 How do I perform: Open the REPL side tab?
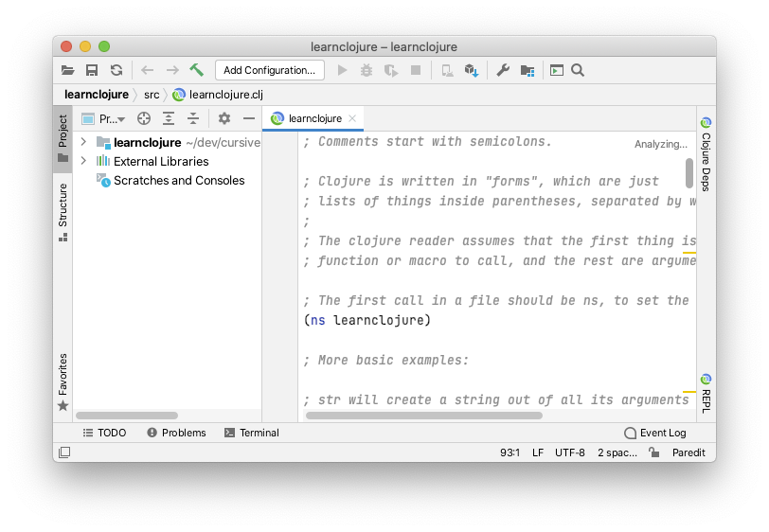click(706, 393)
